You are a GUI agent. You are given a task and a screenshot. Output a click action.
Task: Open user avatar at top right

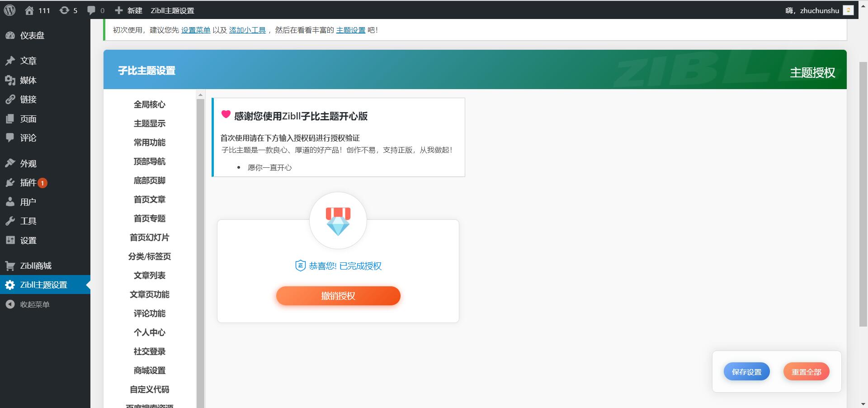pyautogui.click(x=849, y=10)
